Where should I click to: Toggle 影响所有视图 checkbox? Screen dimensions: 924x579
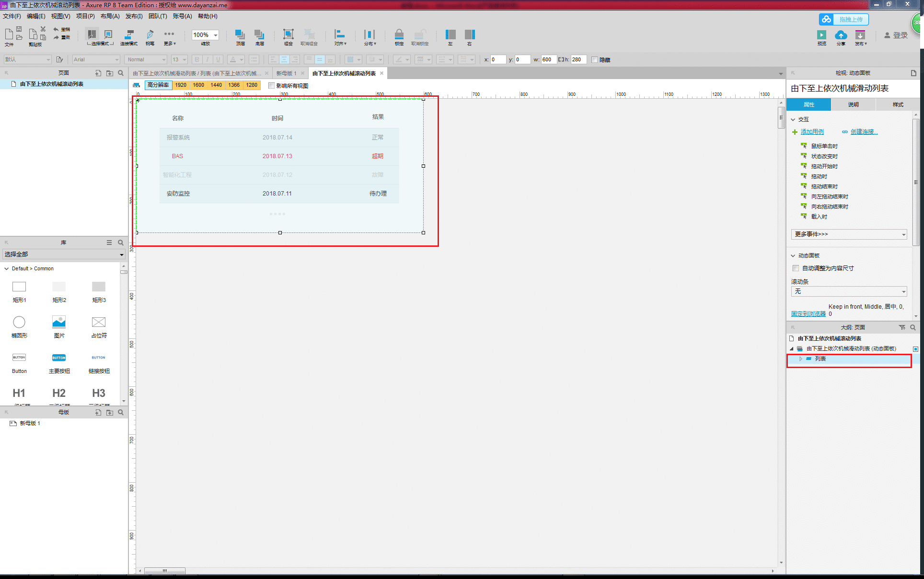point(272,86)
